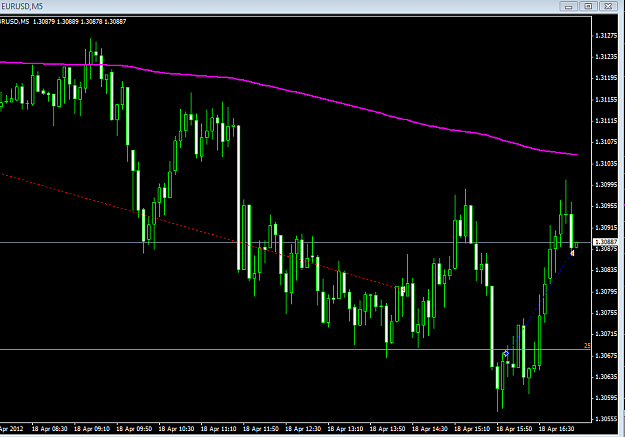The width and height of the screenshot is (625, 437).
Task: Click the 18 Apr 15:10 time label
Action: (x=472, y=429)
